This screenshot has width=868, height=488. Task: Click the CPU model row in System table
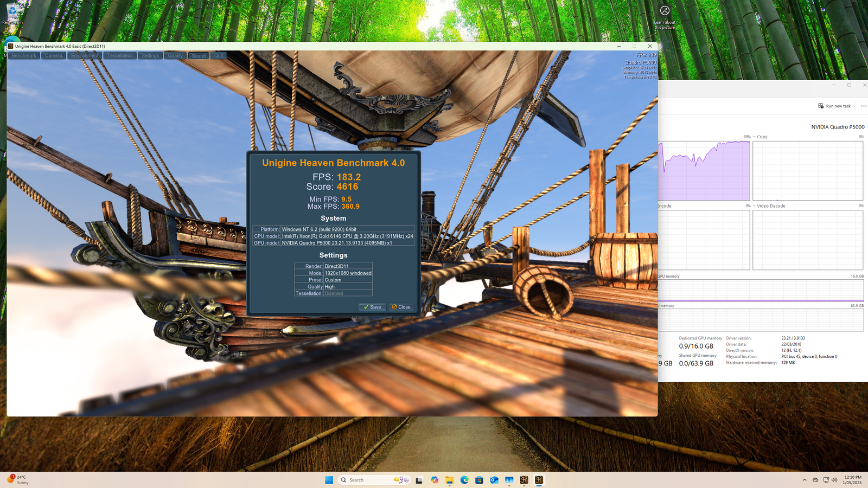(x=333, y=236)
